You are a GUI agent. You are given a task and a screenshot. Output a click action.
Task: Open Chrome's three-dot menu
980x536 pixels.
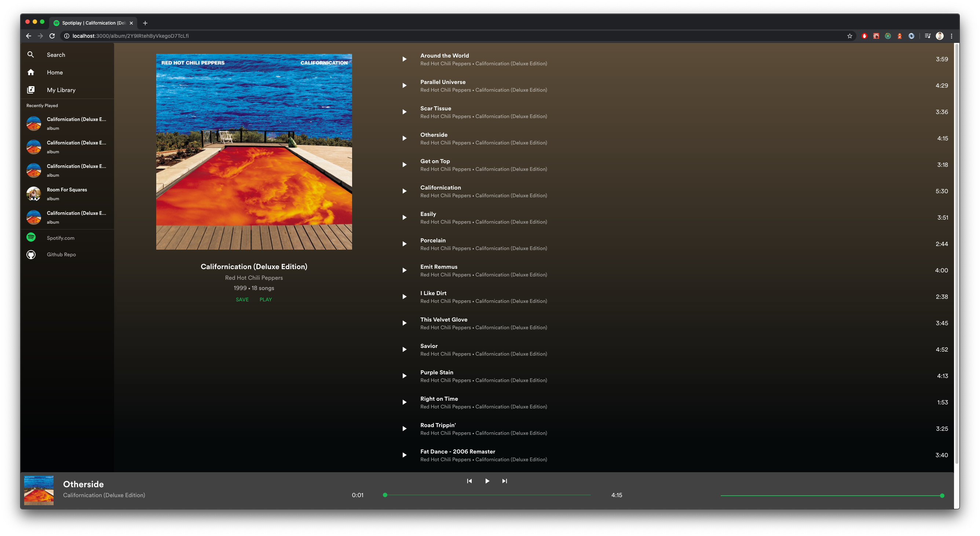pos(951,36)
